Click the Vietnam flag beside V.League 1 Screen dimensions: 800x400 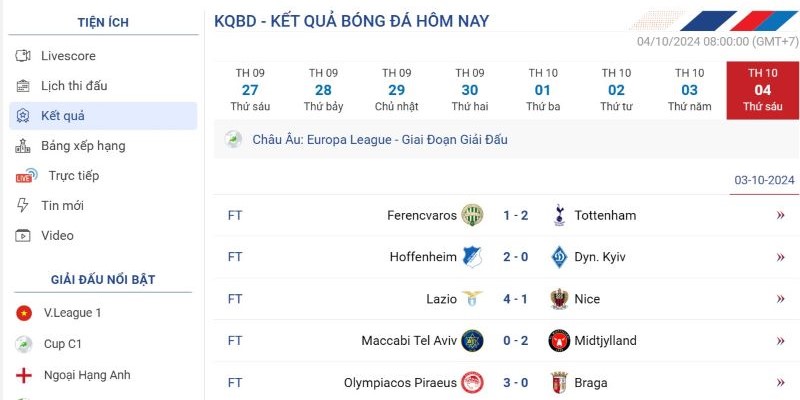pos(23,313)
